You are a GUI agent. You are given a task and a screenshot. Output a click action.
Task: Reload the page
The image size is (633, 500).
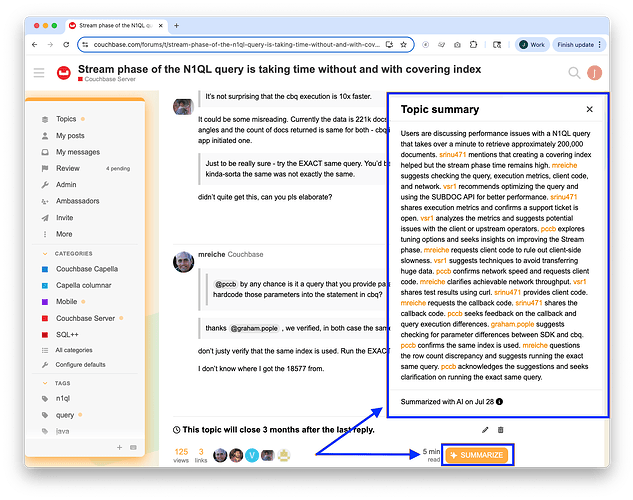click(66, 45)
